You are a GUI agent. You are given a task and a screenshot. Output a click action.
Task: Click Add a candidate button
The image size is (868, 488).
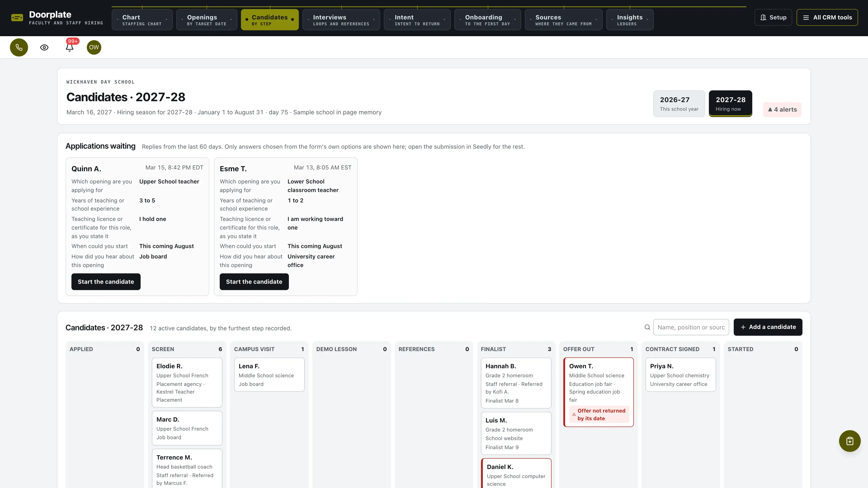tap(768, 327)
